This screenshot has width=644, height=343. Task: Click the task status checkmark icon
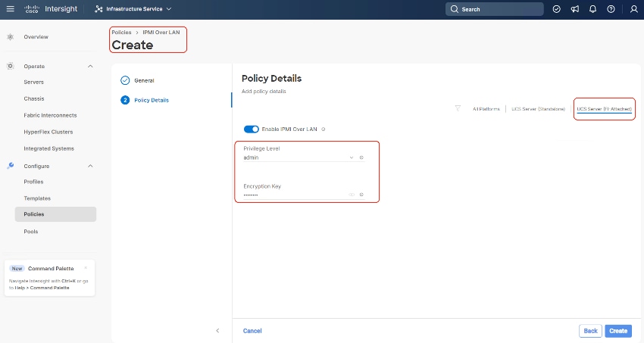(x=557, y=9)
